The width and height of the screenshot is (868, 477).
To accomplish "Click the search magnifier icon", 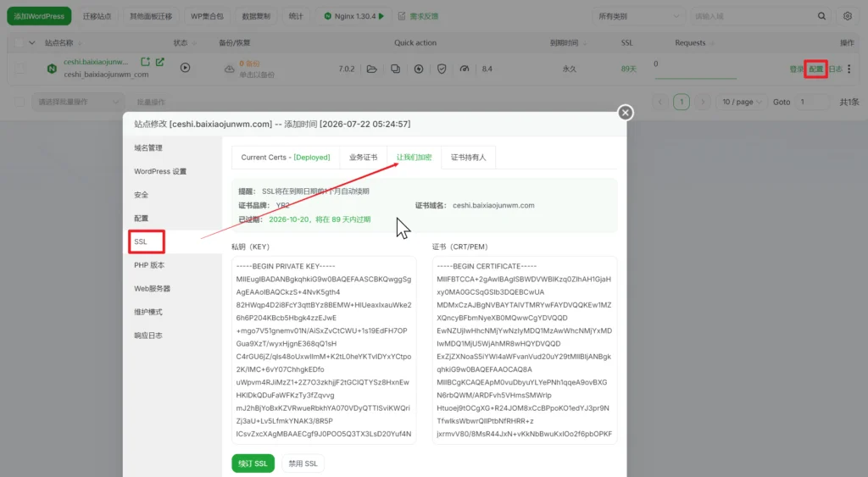I will (x=821, y=16).
